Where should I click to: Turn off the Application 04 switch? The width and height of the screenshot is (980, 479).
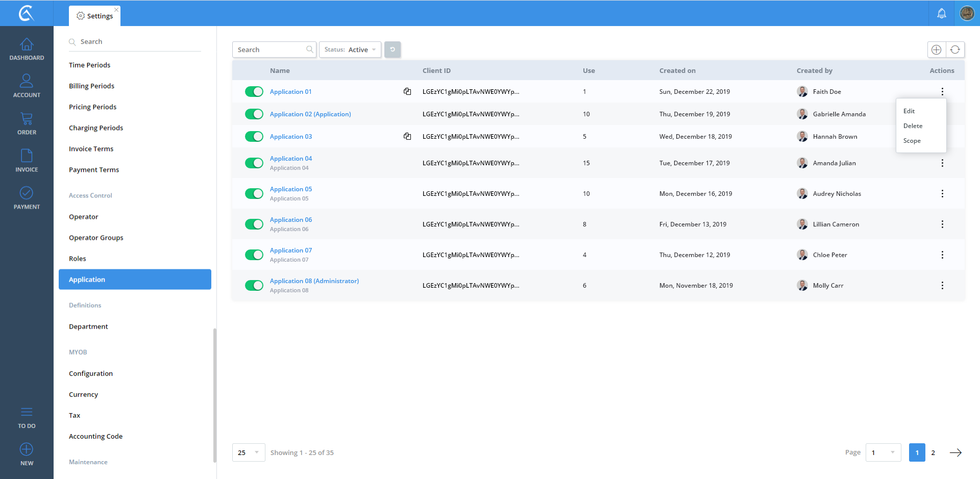coord(254,163)
